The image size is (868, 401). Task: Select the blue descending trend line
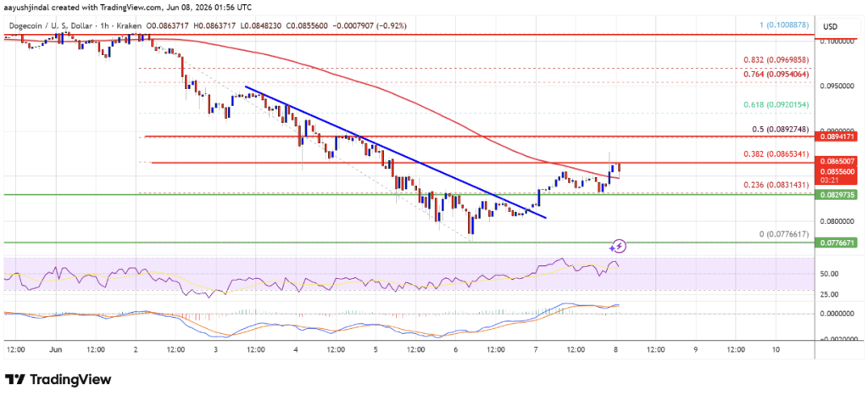(x=396, y=153)
